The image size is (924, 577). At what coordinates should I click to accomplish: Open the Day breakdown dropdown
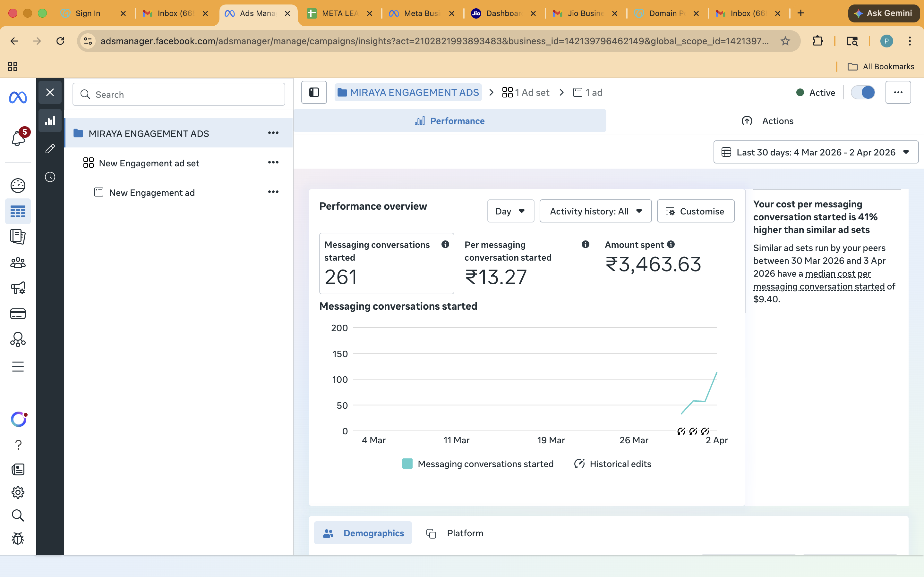click(x=510, y=211)
